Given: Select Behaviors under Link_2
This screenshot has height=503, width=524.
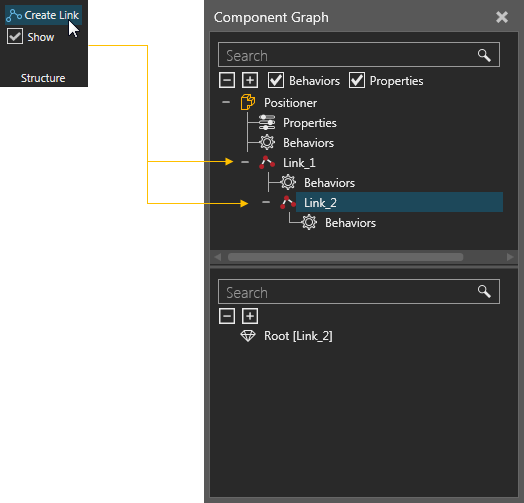Looking at the screenshot, I should pos(350,223).
